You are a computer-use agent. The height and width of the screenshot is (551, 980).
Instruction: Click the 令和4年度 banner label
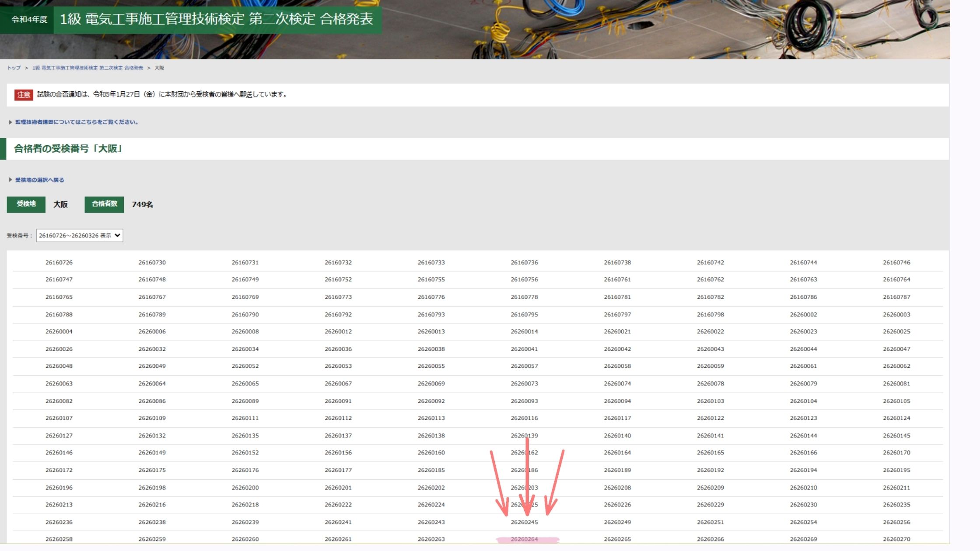[29, 20]
